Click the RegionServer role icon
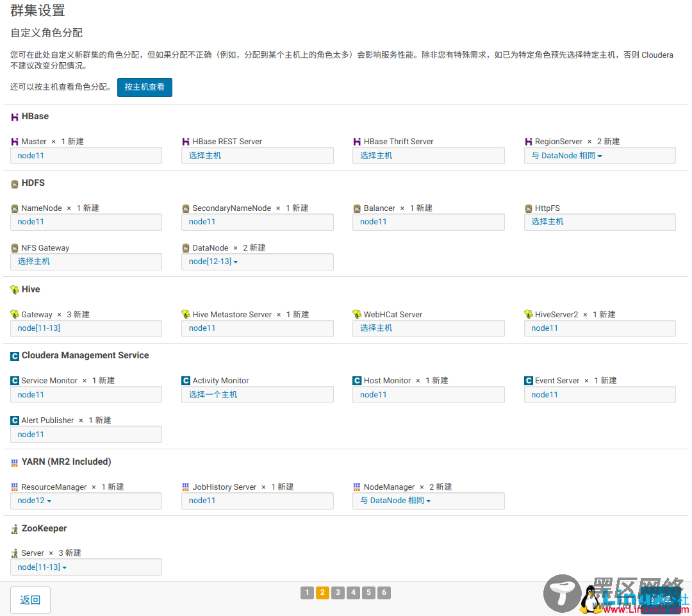 point(528,142)
